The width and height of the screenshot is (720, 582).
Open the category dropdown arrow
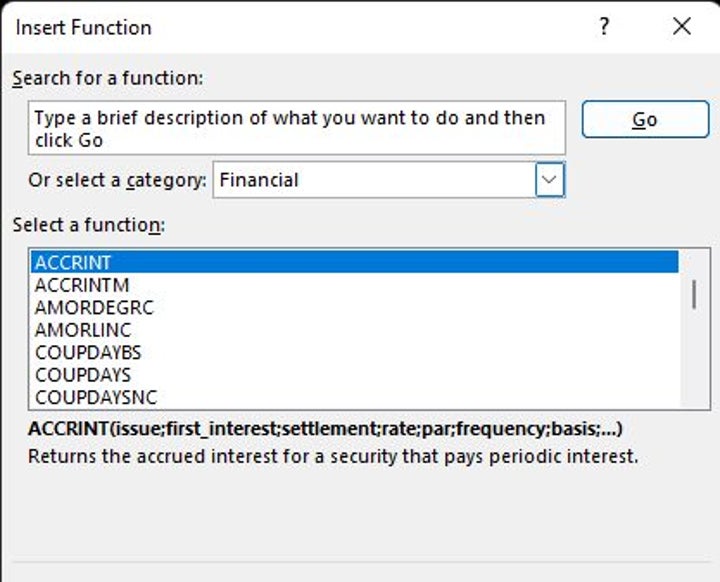coord(549,180)
